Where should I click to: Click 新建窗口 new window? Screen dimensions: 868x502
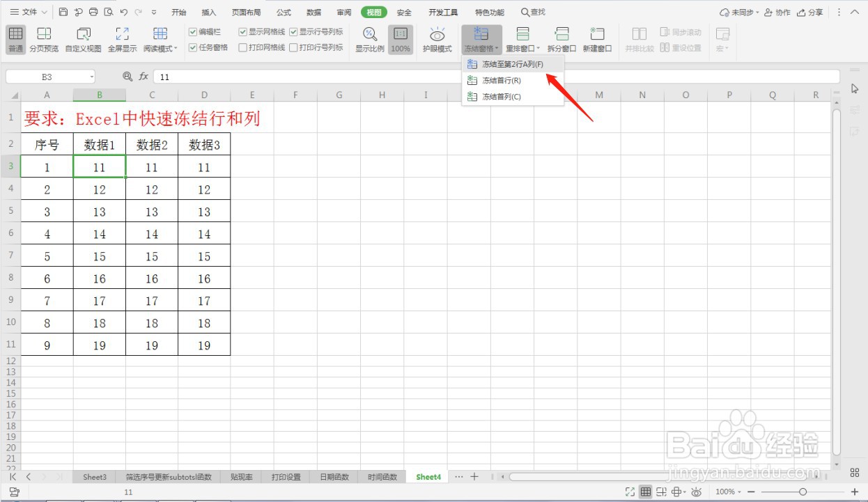pyautogui.click(x=597, y=40)
